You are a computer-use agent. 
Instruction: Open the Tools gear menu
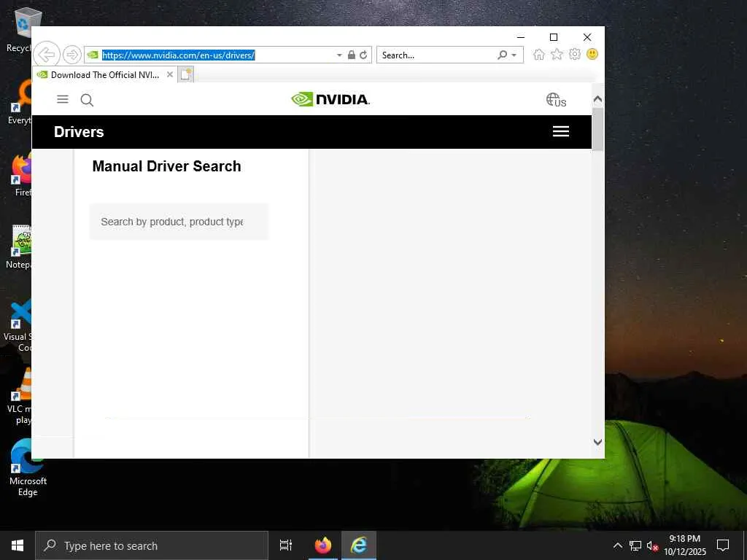[575, 54]
